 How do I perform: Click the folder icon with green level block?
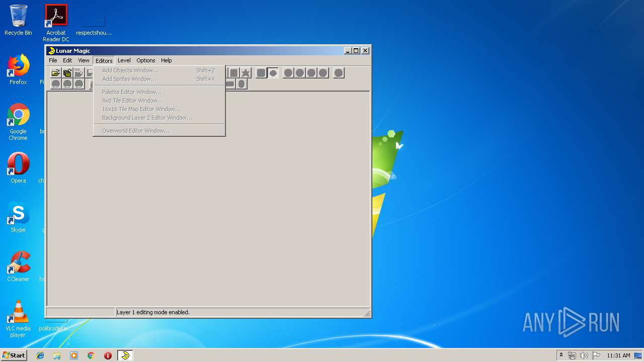point(67,73)
